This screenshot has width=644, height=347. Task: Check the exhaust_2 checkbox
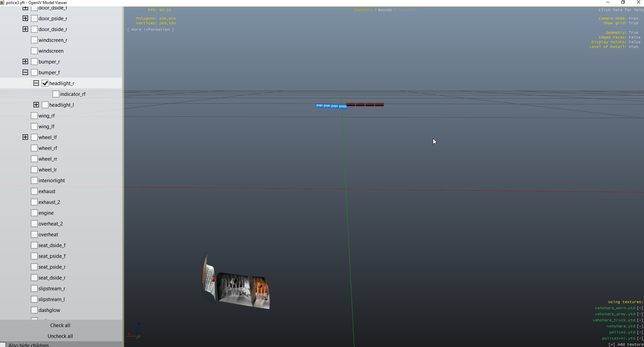tap(34, 202)
